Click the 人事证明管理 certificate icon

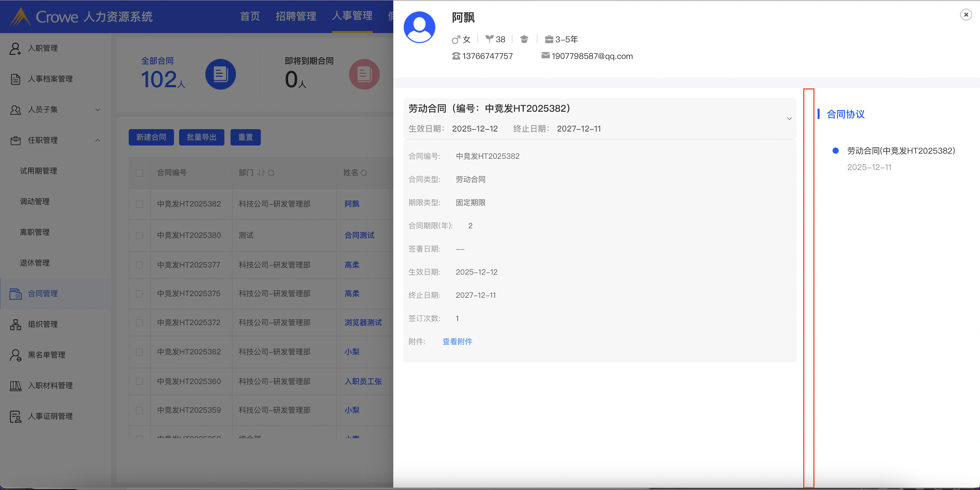click(x=15, y=417)
